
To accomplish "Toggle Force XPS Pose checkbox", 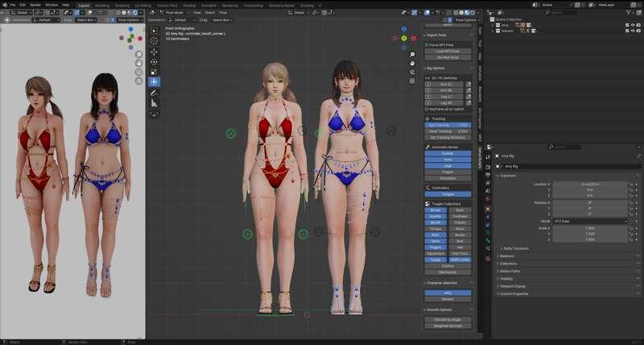I will pyautogui.click(x=427, y=45).
